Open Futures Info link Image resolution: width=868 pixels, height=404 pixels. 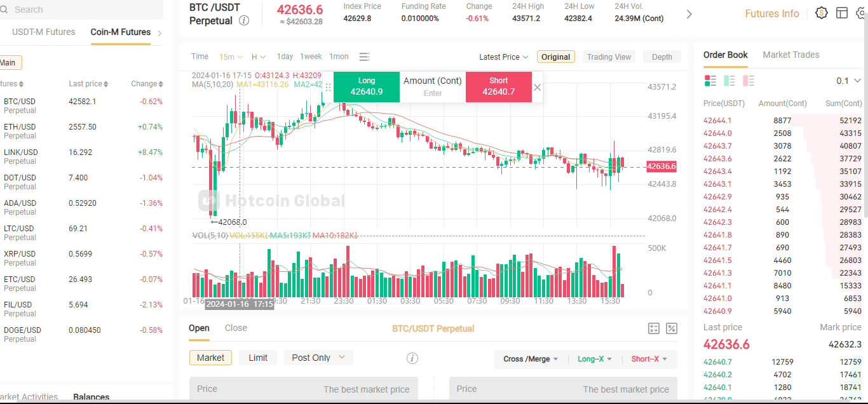point(772,13)
